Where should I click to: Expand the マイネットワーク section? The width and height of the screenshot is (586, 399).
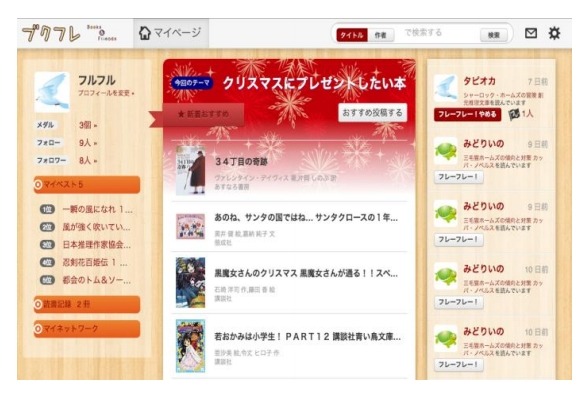pos(87,329)
